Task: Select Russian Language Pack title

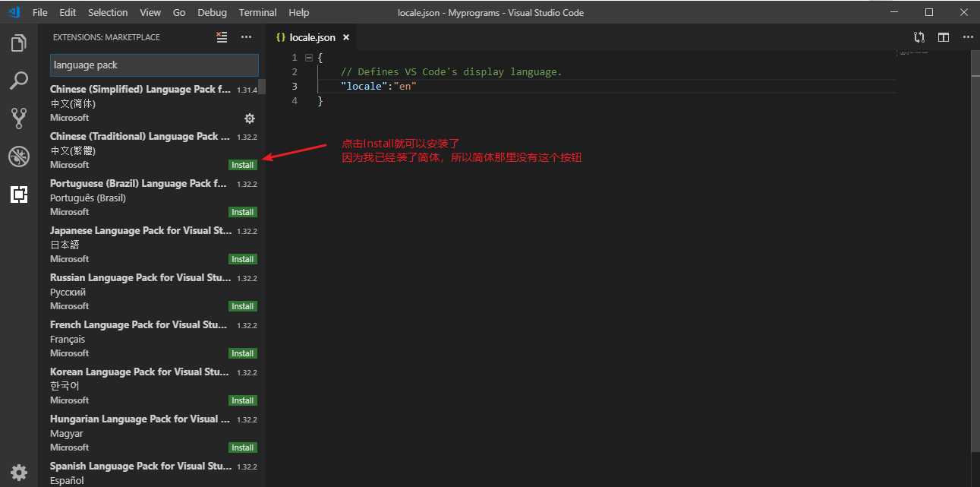Action: (x=140, y=277)
